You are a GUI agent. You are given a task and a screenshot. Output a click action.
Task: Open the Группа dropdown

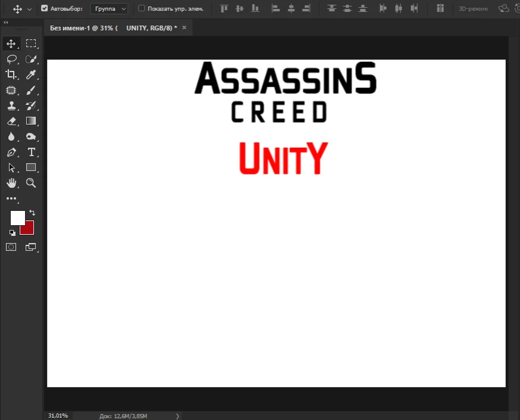[x=109, y=8]
